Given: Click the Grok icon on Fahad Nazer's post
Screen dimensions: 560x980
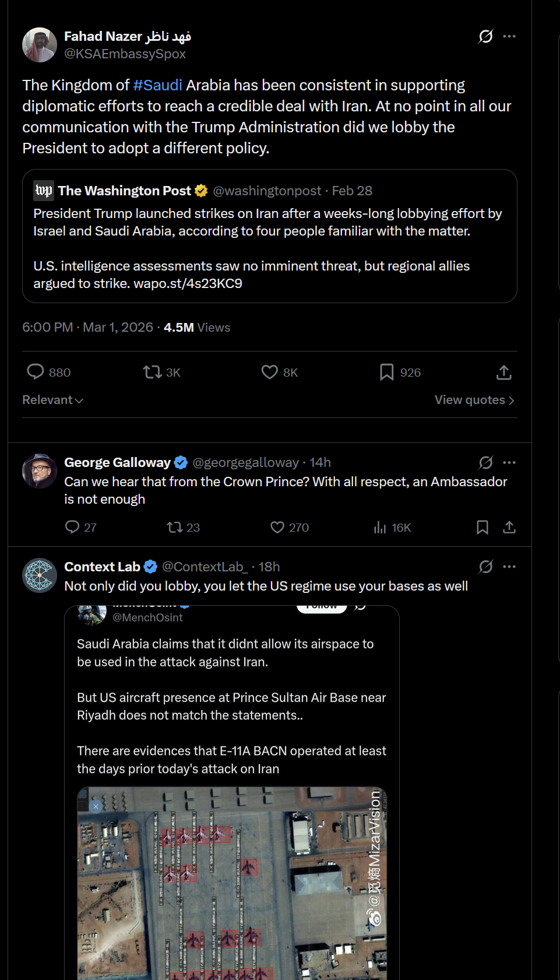Looking at the screenshot, I should 485,36.
